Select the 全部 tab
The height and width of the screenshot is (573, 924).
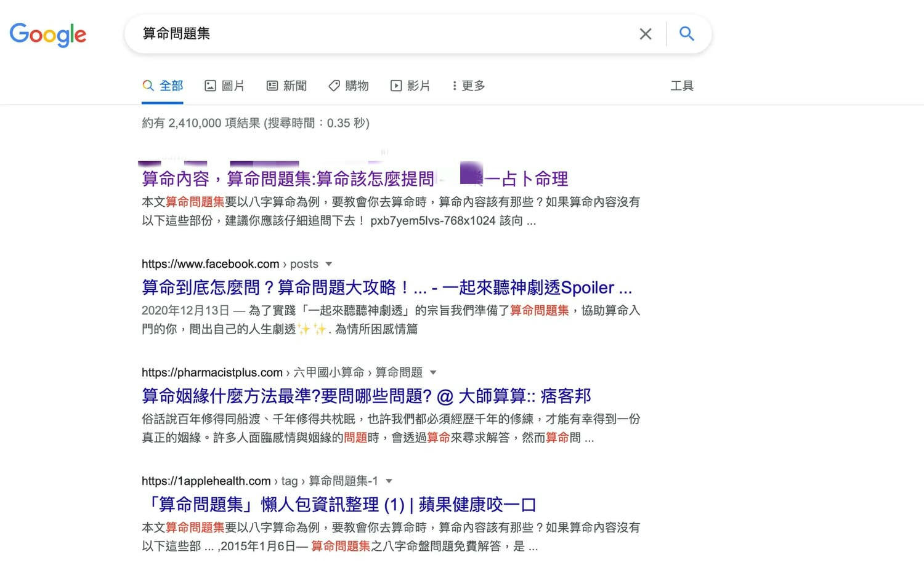(163, 86)
